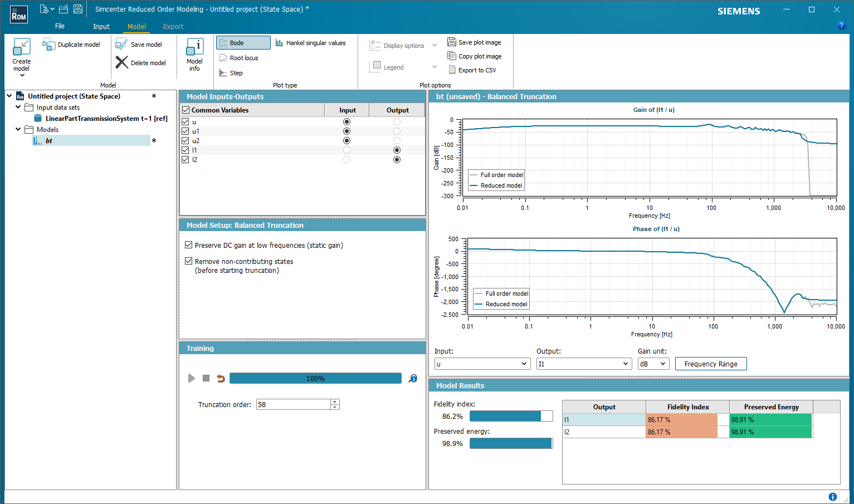Disable Remove non-contributing states

(x=188, y=261)
